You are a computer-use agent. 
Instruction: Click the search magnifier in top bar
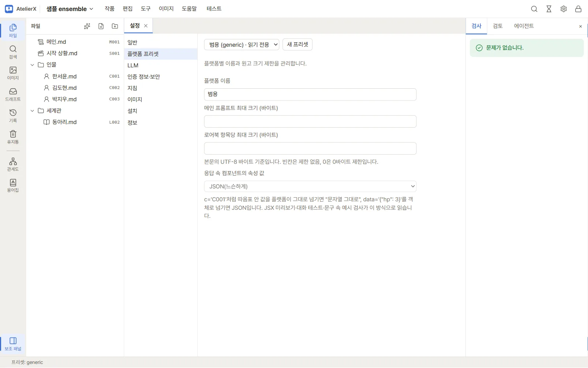[x=534, y=9]
